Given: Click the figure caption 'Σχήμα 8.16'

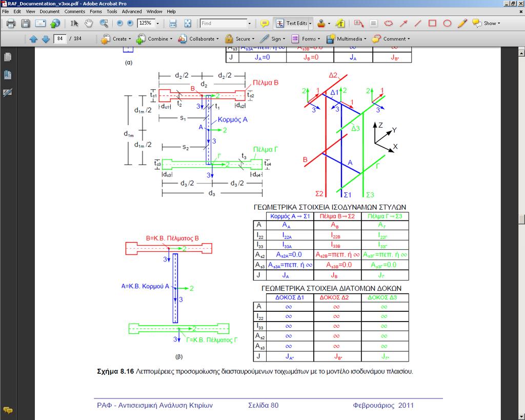Looking at the screenshot, I should [x=115, y=371].
